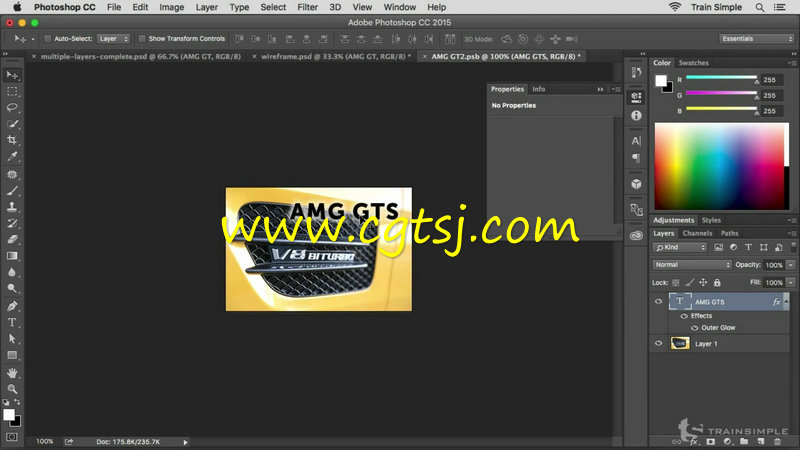Screen dimensions: 800x450
Task: Switch to the Channels tab
Action: point(697,233)
